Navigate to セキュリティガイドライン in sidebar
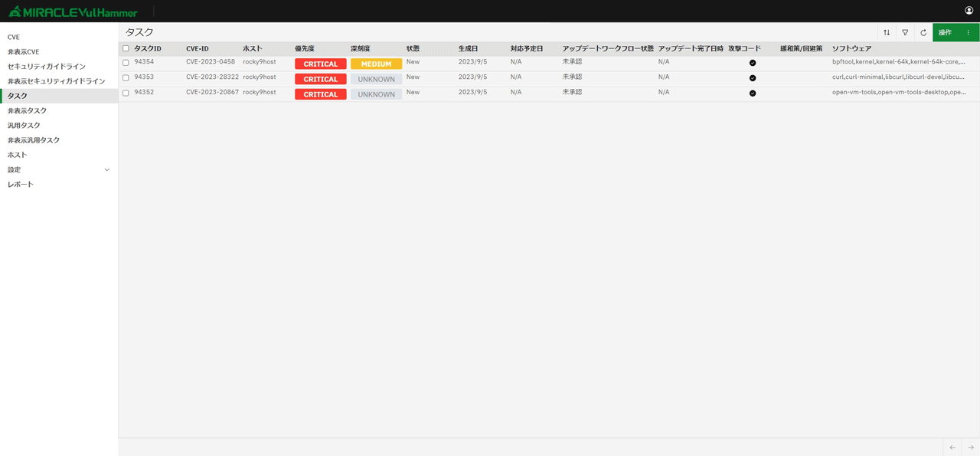Screen dimensions: 980x456 [47, 67]
